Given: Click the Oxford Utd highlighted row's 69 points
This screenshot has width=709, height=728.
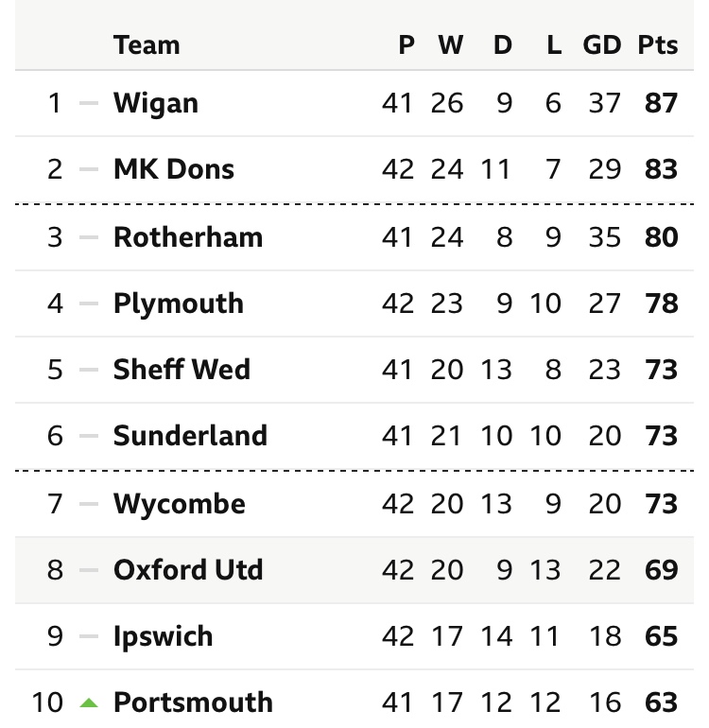Looking at the screenshot, I should pyautogui.click(x=661, y=570).
